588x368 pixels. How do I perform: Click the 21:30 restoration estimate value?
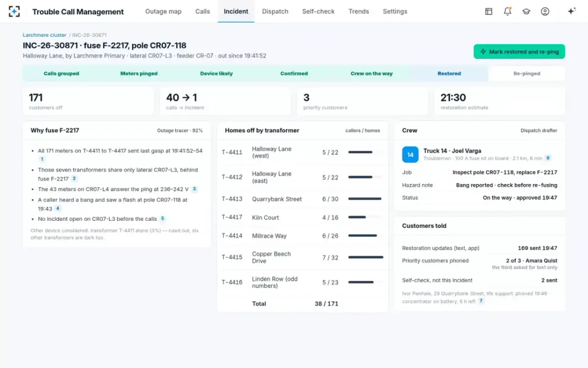click(x=453, y=98)
